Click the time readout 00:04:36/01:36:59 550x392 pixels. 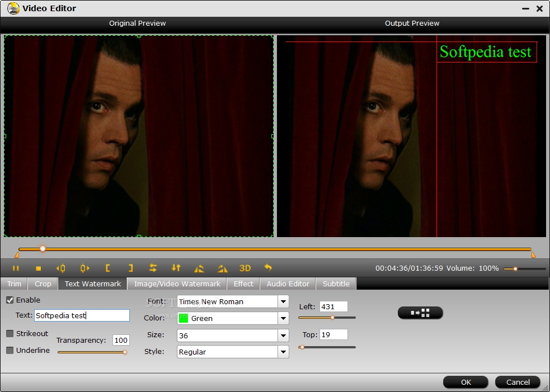coord(409,268)
